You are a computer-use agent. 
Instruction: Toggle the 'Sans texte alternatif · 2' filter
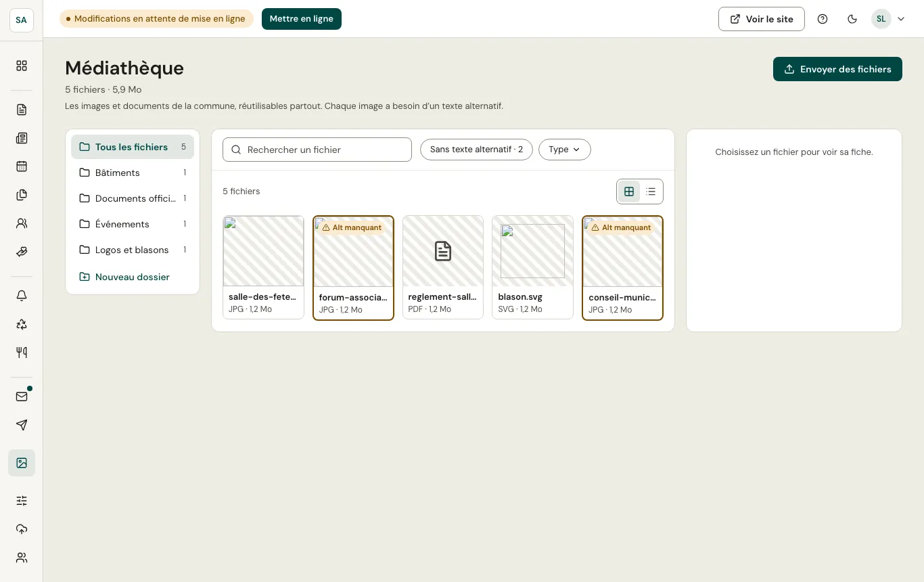pyautogui.click(x=476, y=150)
